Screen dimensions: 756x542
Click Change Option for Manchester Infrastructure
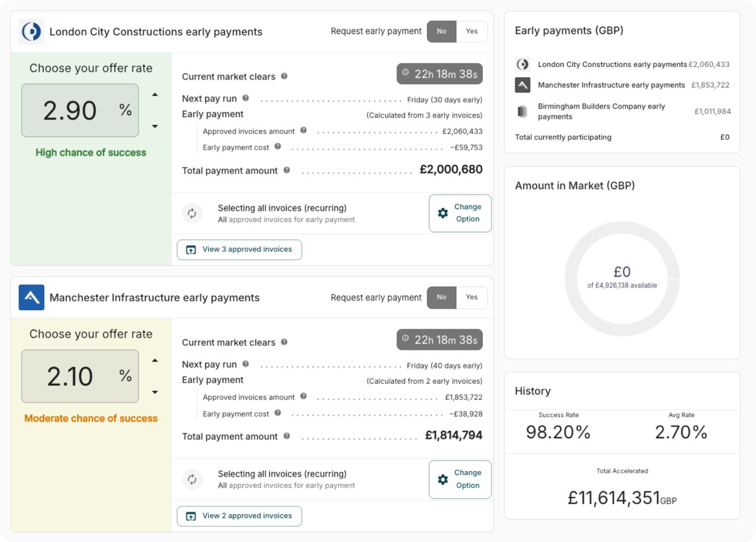pos(460,479)
